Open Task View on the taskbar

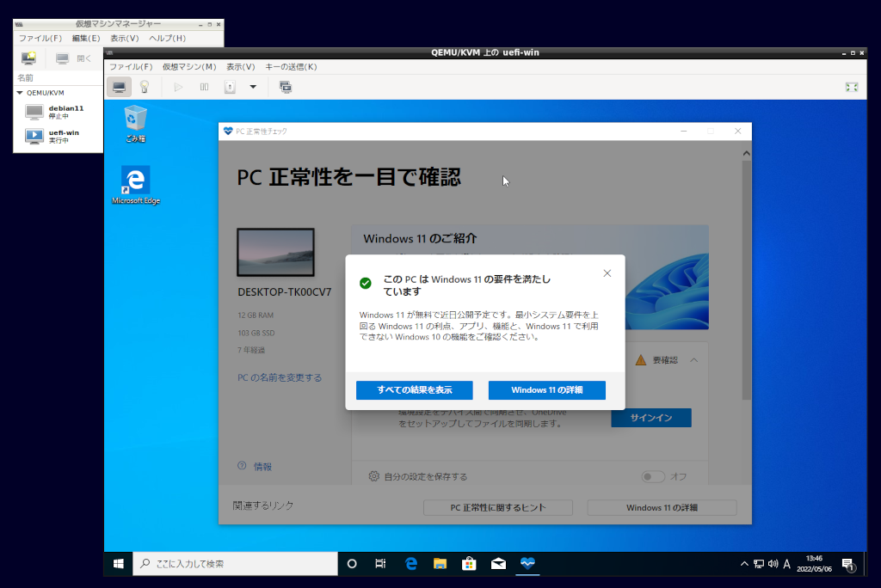coord(380,564)
